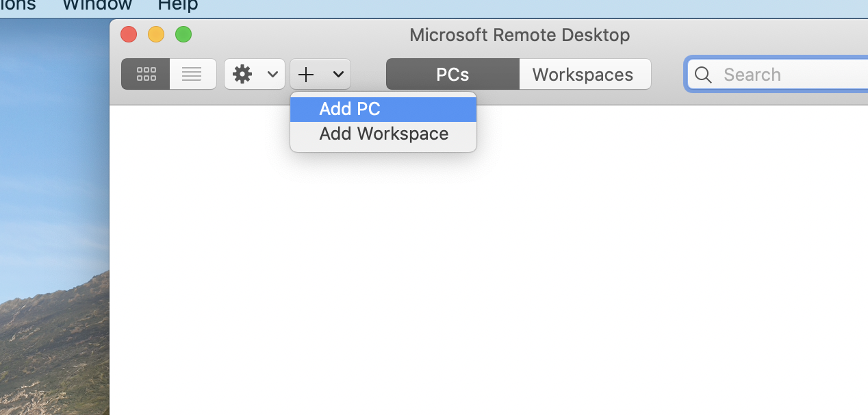
Task: Minimize the window with the yellow button
Action: coord(156,34)
